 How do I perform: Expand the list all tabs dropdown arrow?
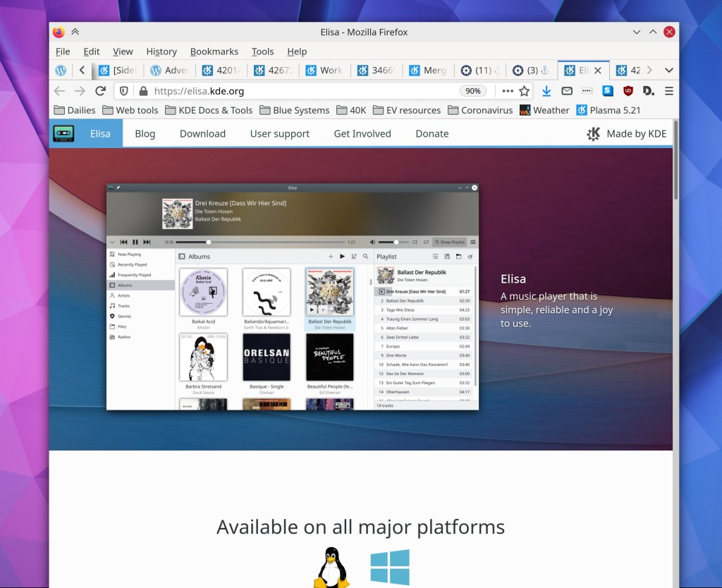point(669,71)
